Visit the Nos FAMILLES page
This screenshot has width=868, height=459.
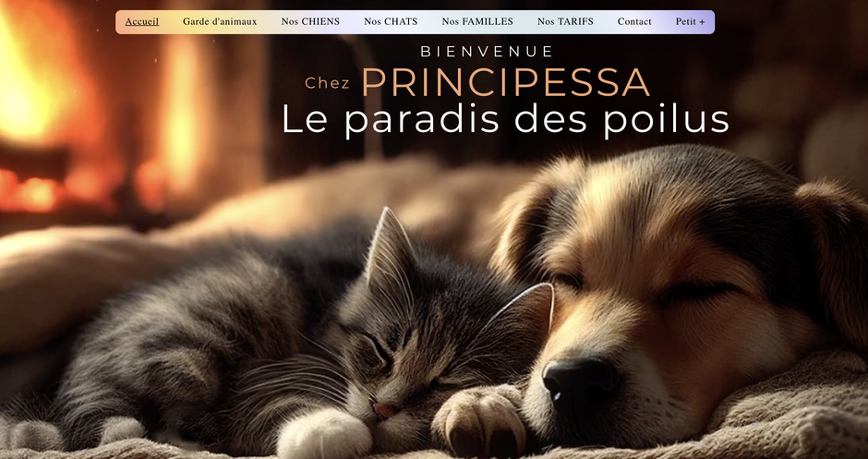(477, 21)
